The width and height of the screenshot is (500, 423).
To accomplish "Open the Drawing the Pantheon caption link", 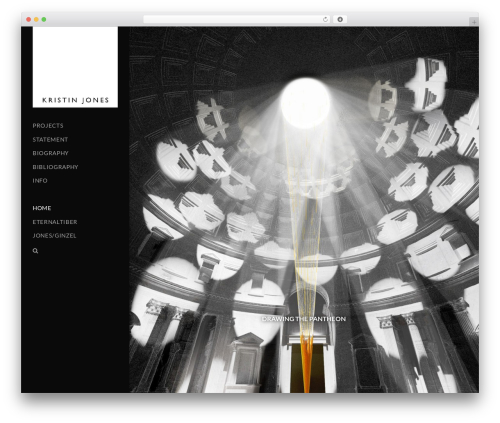I will pos(304,319).
